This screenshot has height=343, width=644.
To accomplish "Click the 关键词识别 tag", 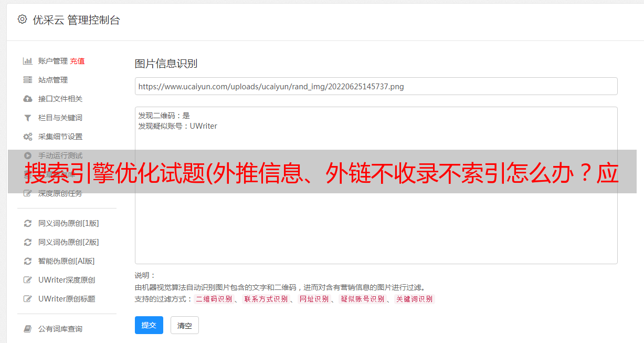I will 415,299.
